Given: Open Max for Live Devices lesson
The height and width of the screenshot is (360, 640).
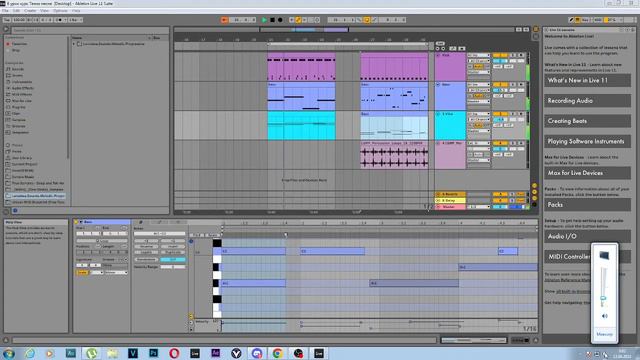Looking at the screenshot, I should tap(587, 173).
